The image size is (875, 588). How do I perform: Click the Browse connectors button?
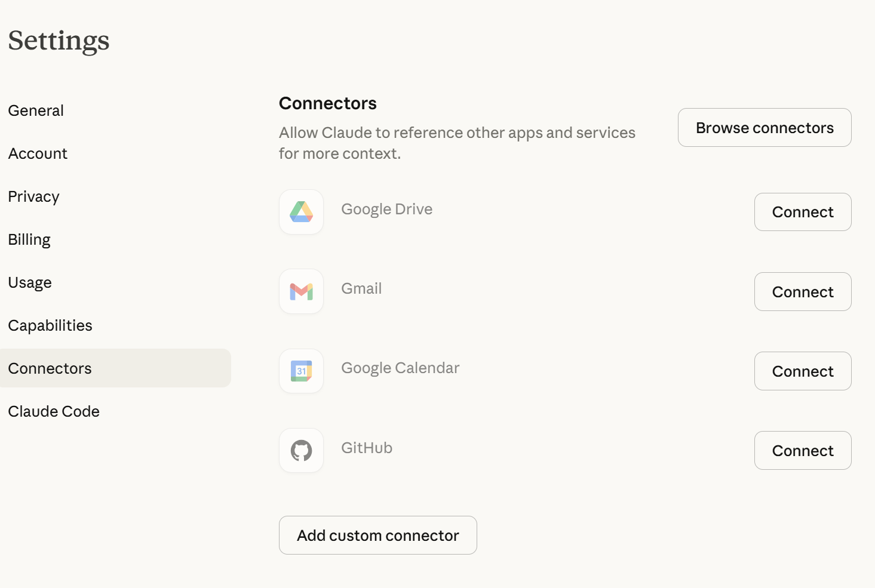pos(765,127)
